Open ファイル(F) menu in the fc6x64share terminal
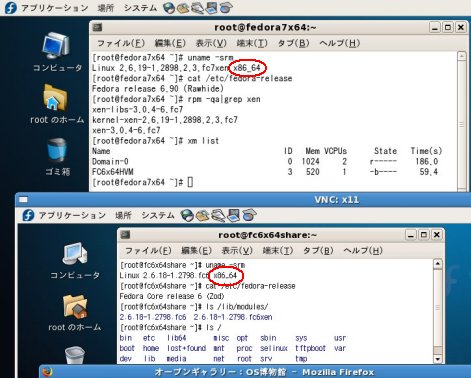This screenshot has width=471, height=378. [x=148, y=250]
